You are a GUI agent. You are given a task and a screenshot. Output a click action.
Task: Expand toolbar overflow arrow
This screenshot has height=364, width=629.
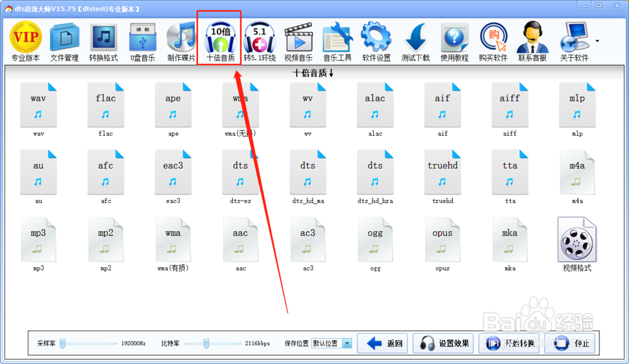[598, 41]
